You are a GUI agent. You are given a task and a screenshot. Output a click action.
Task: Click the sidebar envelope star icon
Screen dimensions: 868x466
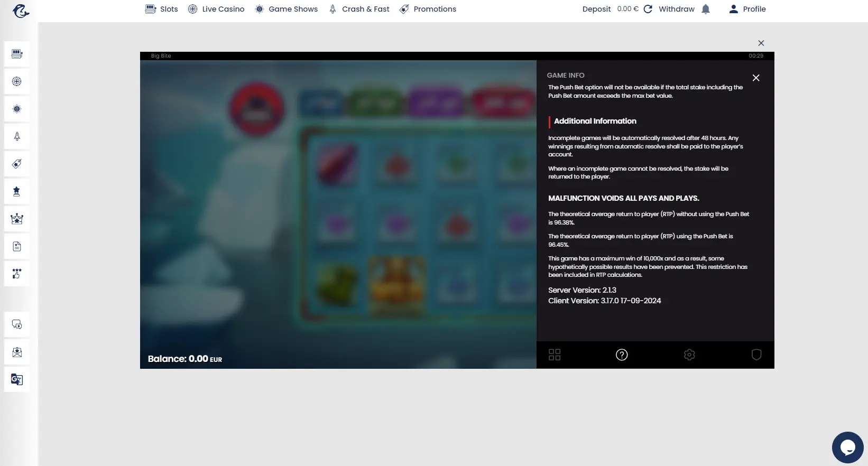pyautogui.click(x=17, y=352)
